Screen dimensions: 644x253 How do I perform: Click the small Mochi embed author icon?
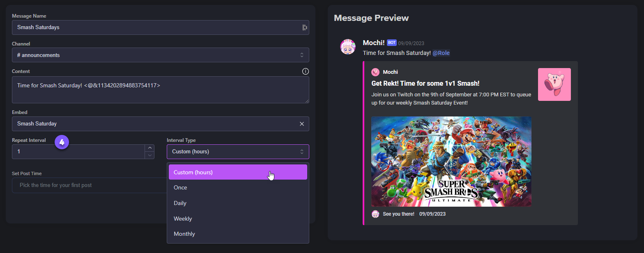[375, 72]
